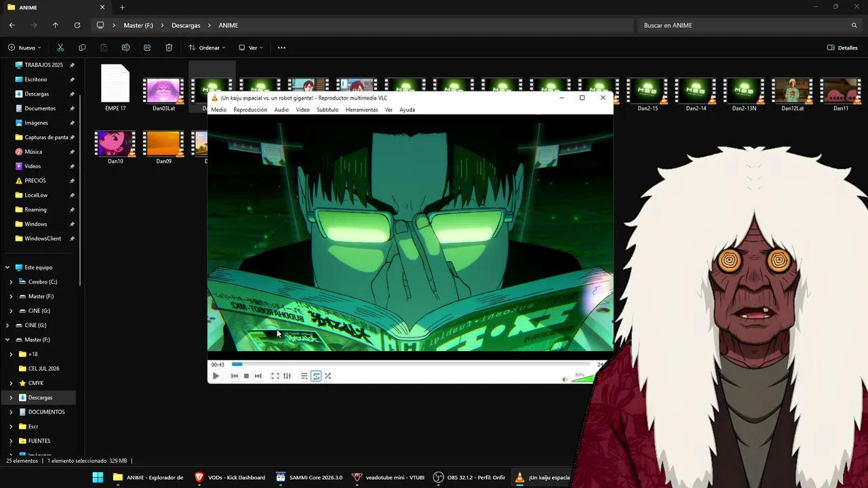Collapse the Este equipo tree node
Screen dimensions: 868x488
tap(8, 268)
